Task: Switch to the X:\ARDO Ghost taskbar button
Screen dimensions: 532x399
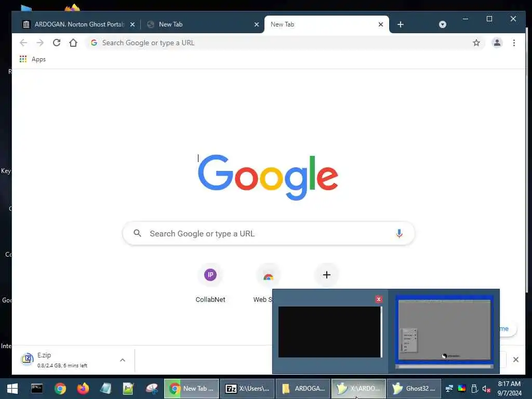Action: pyautogui.click(x=358, y=389)
